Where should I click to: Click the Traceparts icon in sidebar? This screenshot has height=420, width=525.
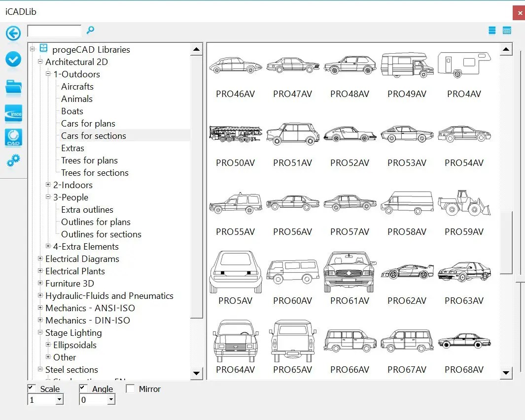[x=13, y=113]
